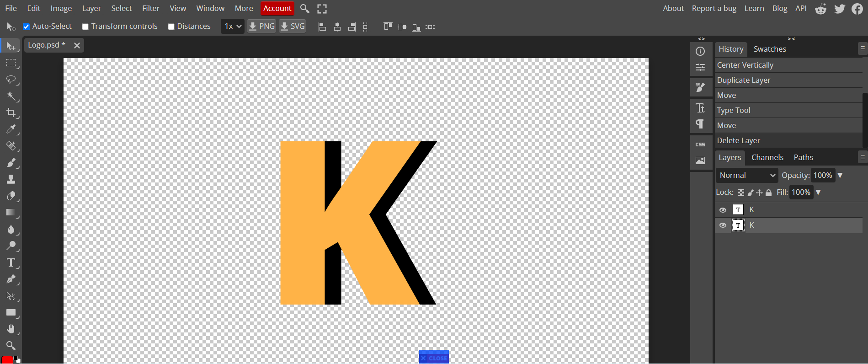The height and width of the screenshot is (364, 868).
Task: Select the Dodge tool
Action: pyautogui.click(x=11, y=246)
